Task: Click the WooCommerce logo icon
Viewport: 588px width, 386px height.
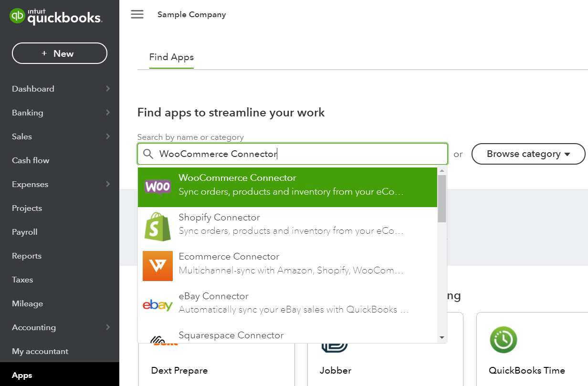Action: pyautogui.click(x=157, y=187)
